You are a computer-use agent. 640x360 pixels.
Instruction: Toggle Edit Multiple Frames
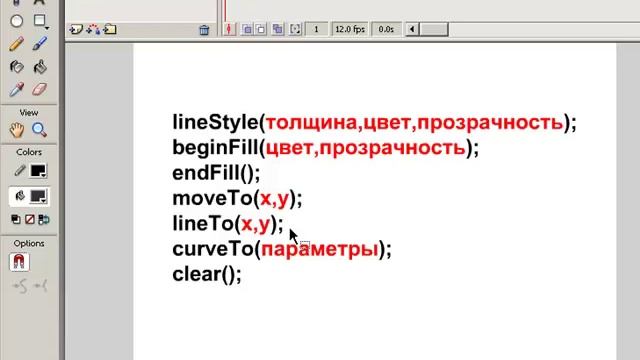point(278,29)
